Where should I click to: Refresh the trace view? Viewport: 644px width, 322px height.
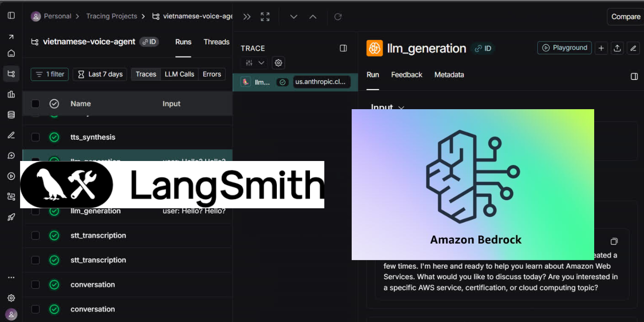pos(338,17)
